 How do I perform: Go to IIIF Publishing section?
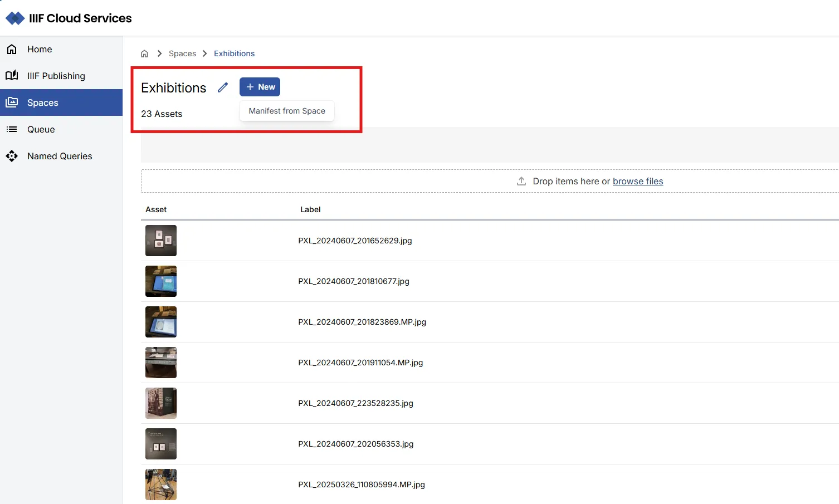click(x=61, y=76)
